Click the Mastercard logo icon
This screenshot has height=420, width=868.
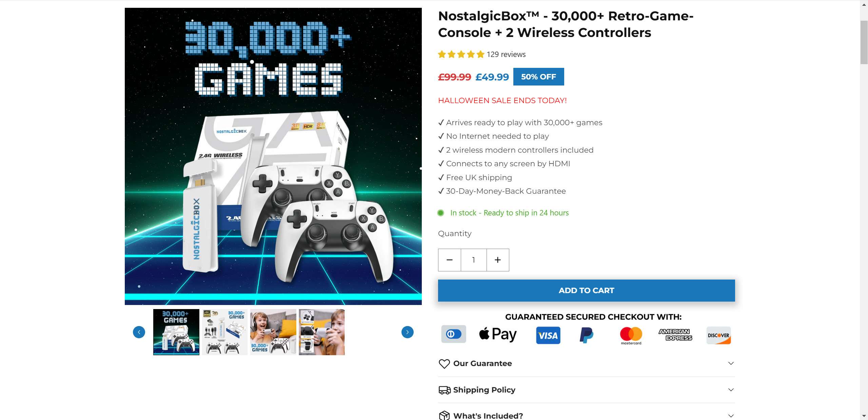(x=631, y=335)
